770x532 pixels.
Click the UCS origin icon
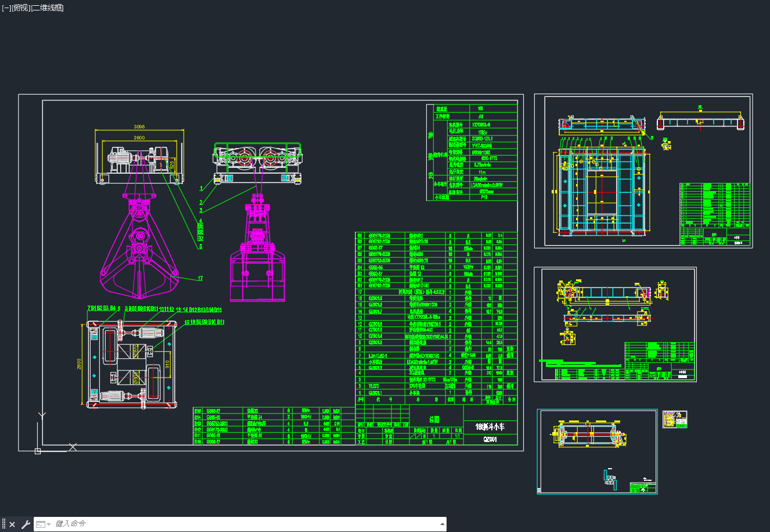click(x=38, y=451)
